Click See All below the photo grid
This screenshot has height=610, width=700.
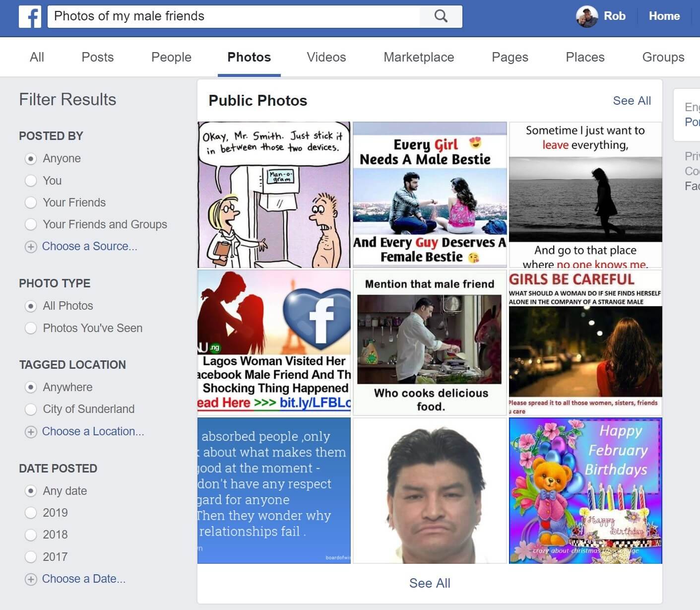430,583
